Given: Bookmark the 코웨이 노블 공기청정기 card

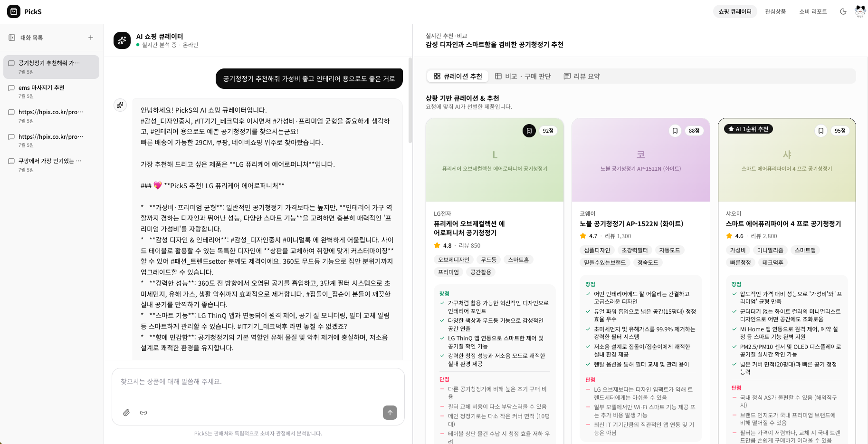Looking at the screenshot, I should point(675,131).
